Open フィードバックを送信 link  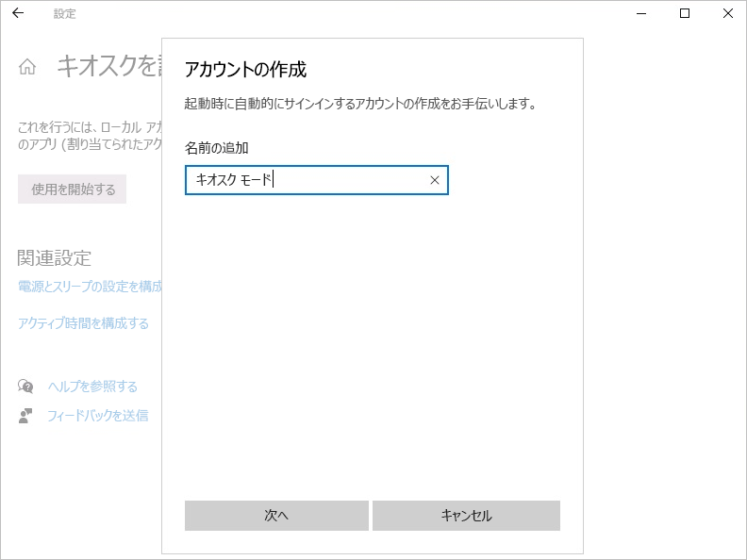pos(98,416)
